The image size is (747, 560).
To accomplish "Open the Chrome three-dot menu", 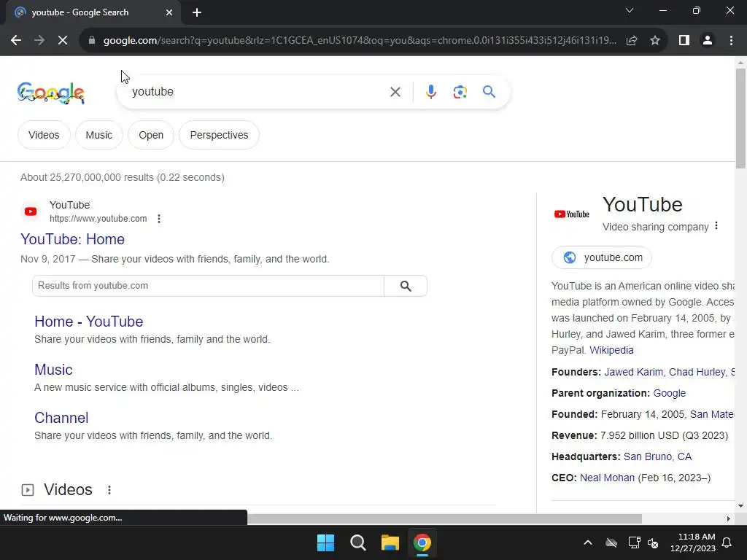I will [x=731, y=41].
